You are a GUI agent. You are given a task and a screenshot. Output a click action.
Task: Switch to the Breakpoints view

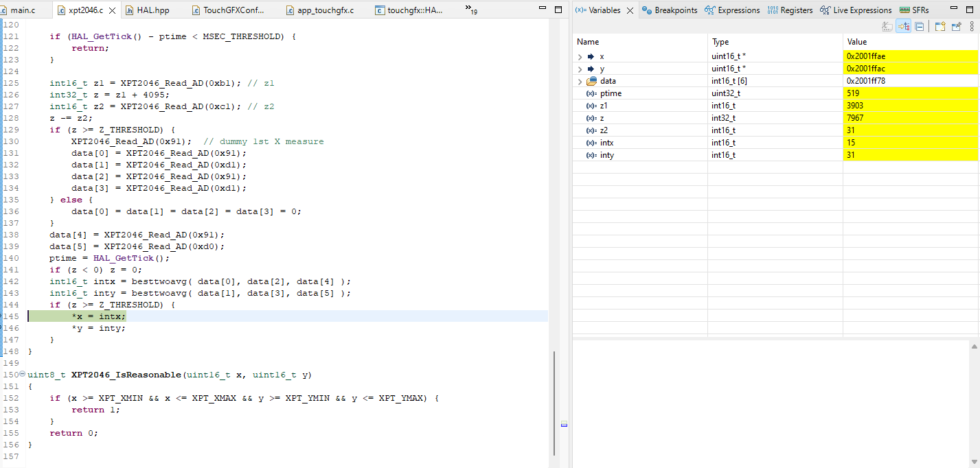point(670,10)
